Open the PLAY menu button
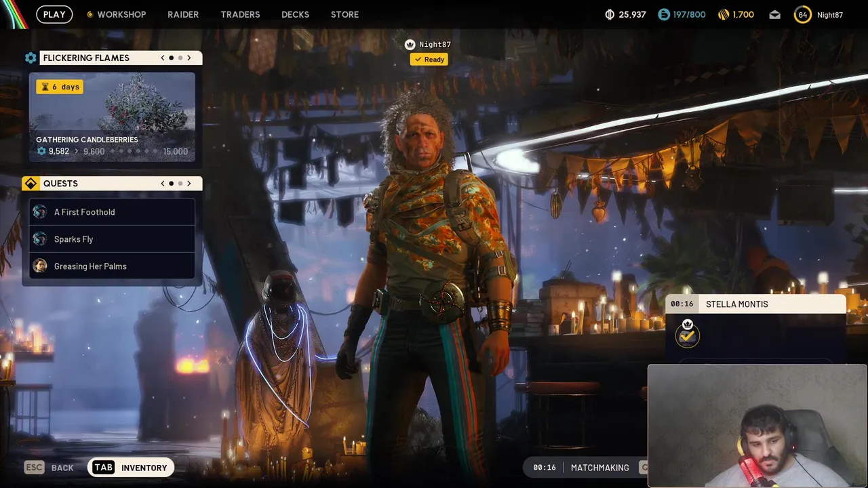 (x=54, y=14)
